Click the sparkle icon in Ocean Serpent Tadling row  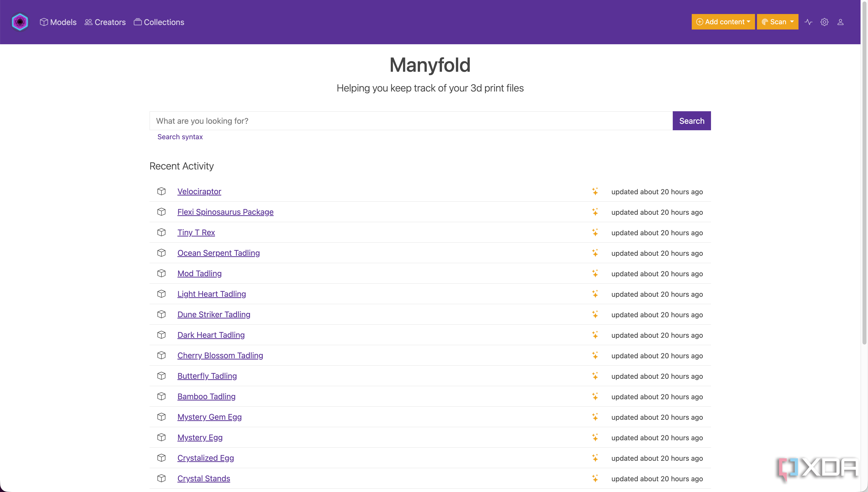pos(595,253)
